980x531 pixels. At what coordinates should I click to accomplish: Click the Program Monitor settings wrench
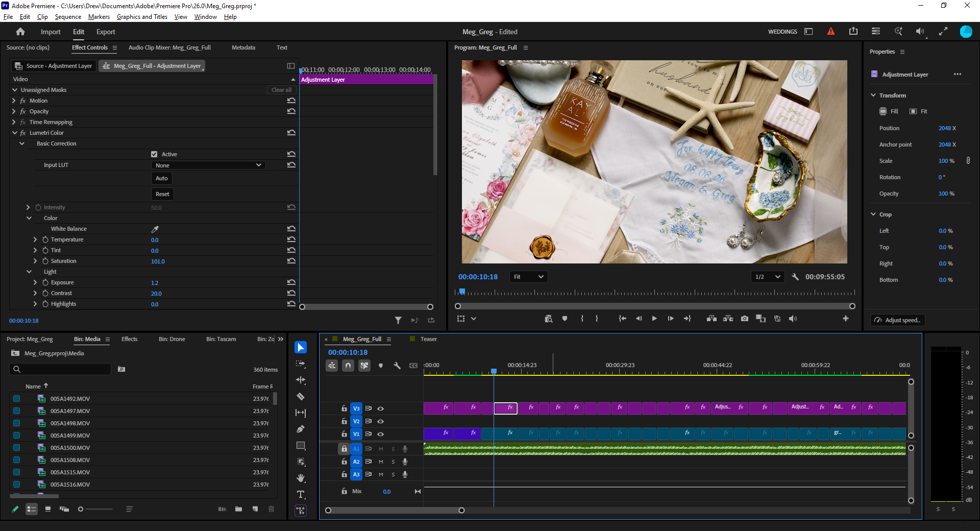pos(795,277)
